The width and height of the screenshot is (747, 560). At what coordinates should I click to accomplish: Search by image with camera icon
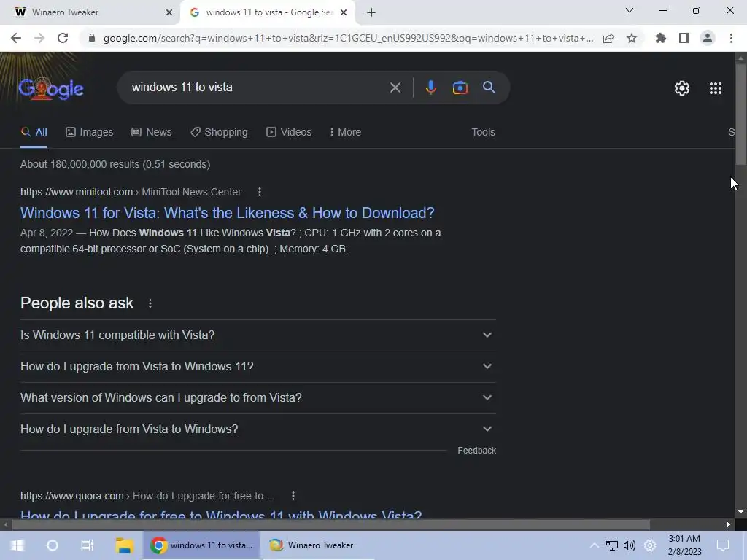[460, 87]
